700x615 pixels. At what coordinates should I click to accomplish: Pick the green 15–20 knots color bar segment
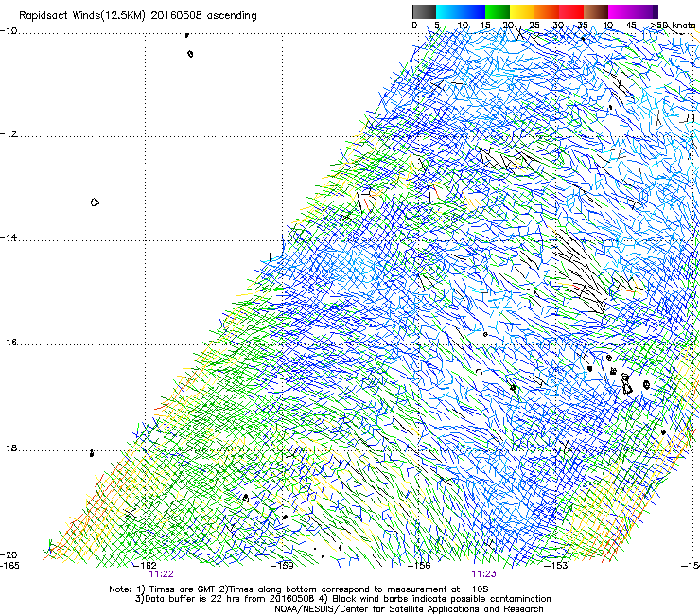[498, 11]
